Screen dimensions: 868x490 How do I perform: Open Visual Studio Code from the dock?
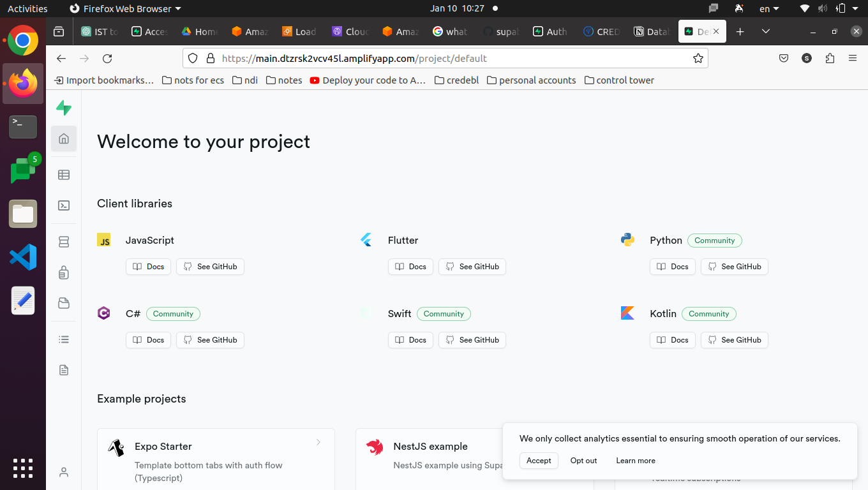click(x=23, y=257)
